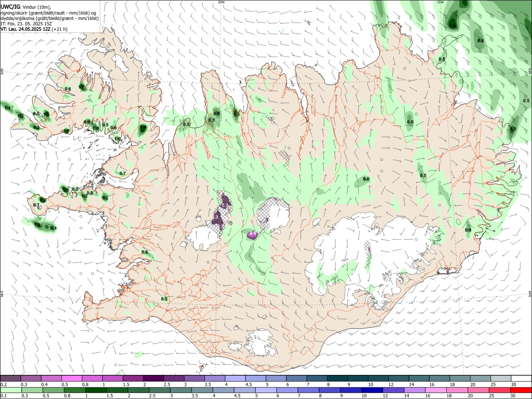Select the 'IT: Fös. 23. 05. 2025 15Z' line
532x399 pixels.
(x=26, y=24)
